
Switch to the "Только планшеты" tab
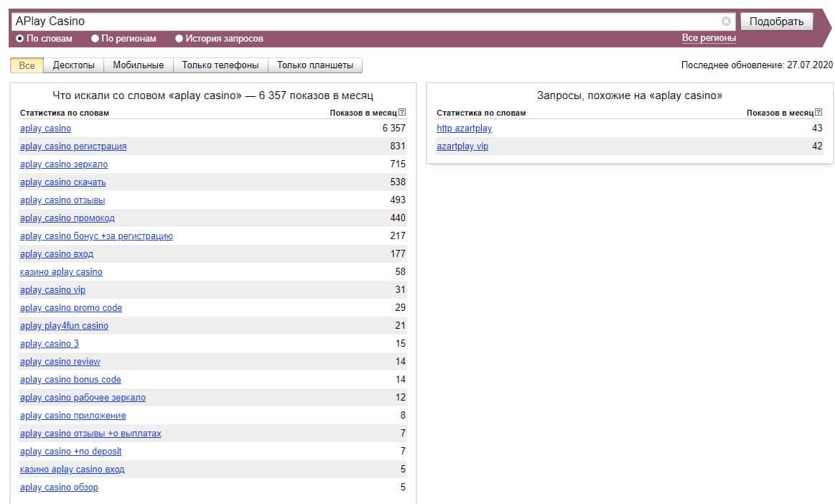point(315,65)
